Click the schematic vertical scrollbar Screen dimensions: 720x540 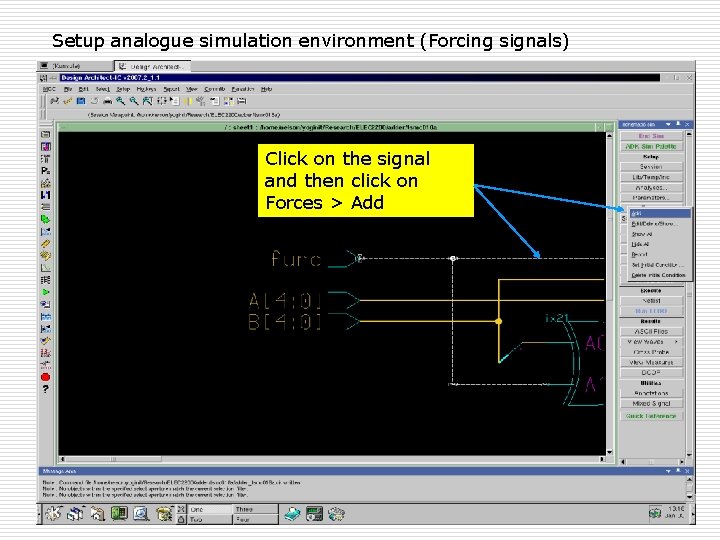point(610,294)
